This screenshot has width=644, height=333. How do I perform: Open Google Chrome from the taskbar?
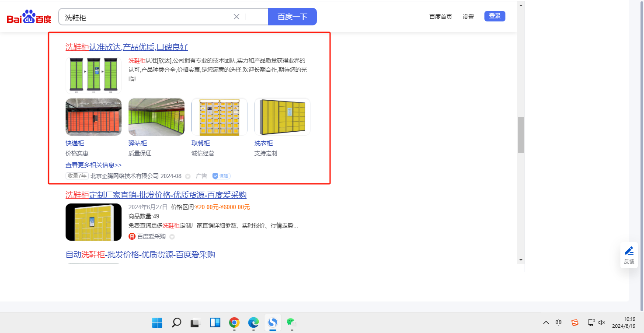(x=234, y=323)
